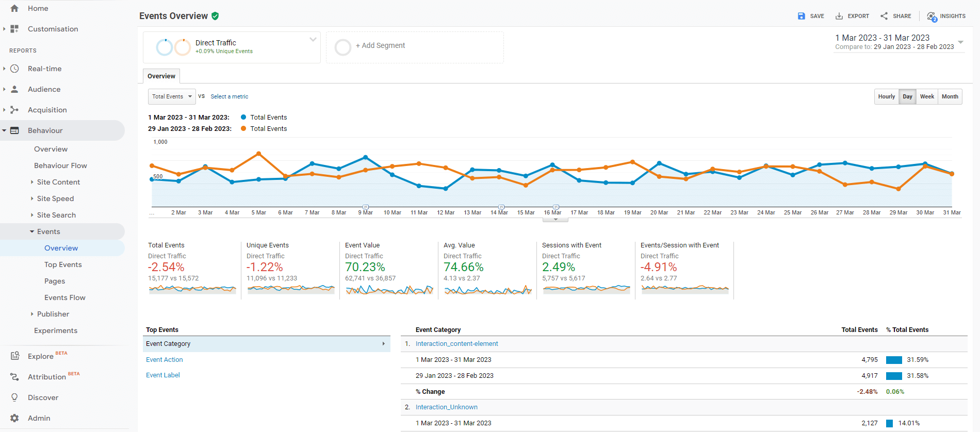Click Select a metric link
Image resolution: width=980 pixels, height=432 pixels.
(x=229, y=96)
